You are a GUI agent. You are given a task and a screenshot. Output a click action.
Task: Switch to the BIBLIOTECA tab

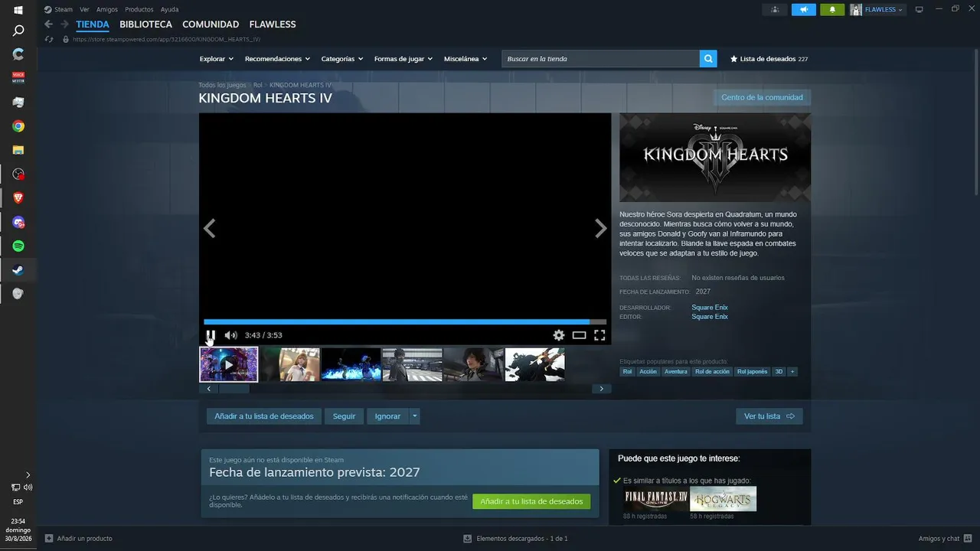click(145, 24)
